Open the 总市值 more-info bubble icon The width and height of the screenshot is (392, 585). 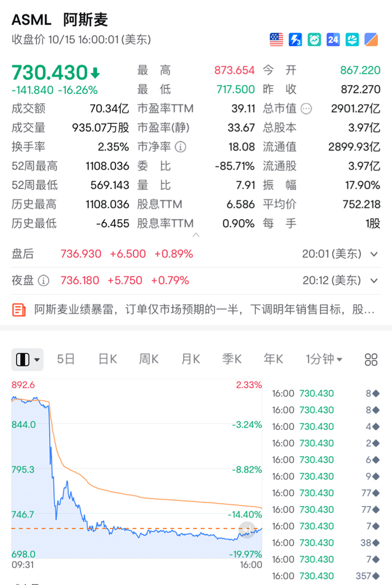[x=306, y=109]
